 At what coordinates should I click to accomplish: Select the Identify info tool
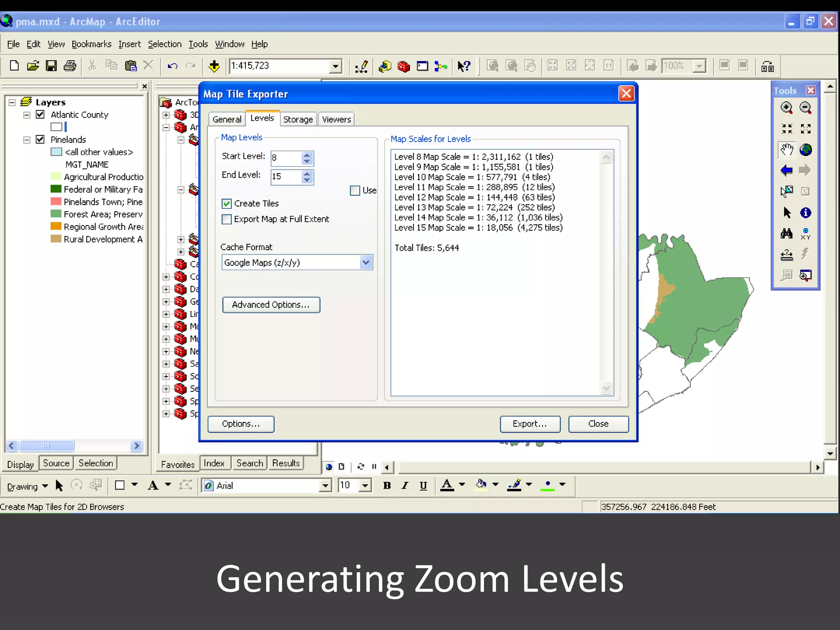[x=806, y=212]
